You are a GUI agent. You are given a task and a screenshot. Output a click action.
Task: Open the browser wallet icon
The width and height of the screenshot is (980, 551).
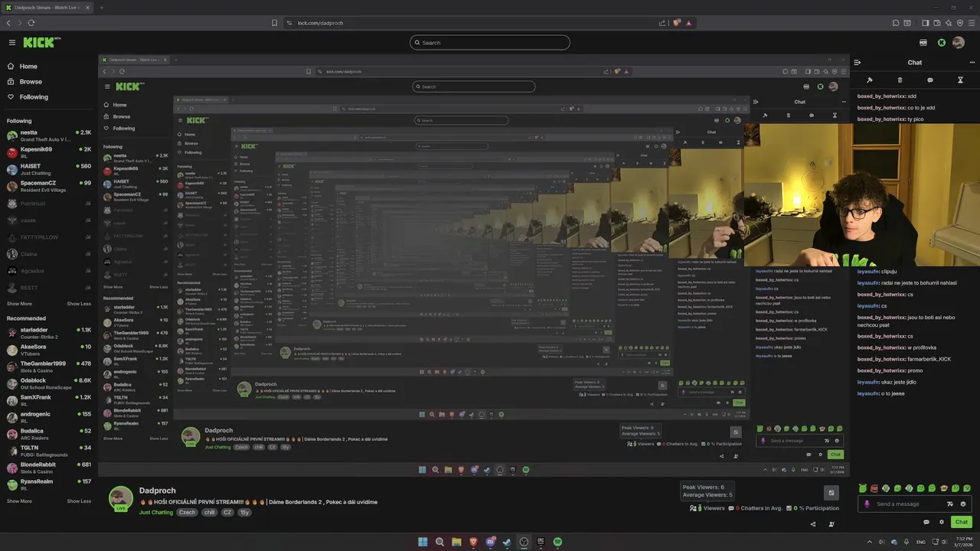pyautogui.click(x=937, y=23)
